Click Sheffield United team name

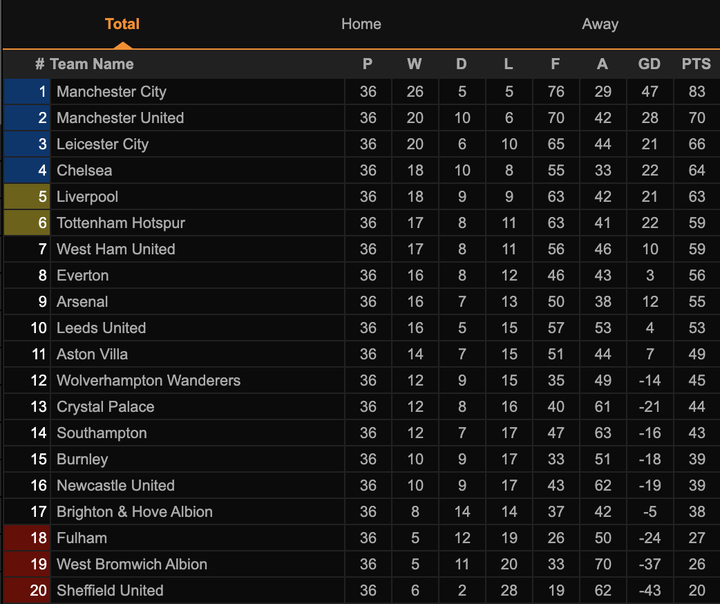click(109, 590)
